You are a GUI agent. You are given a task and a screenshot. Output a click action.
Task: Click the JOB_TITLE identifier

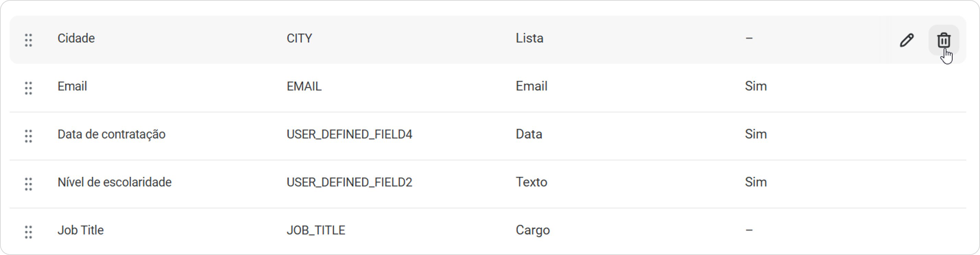[x=316, y=230]
